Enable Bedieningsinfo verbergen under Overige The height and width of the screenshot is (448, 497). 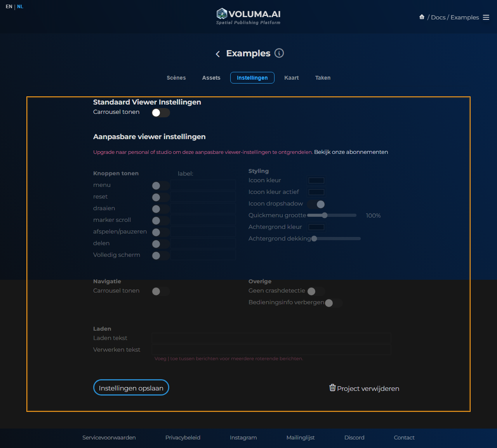334,303
